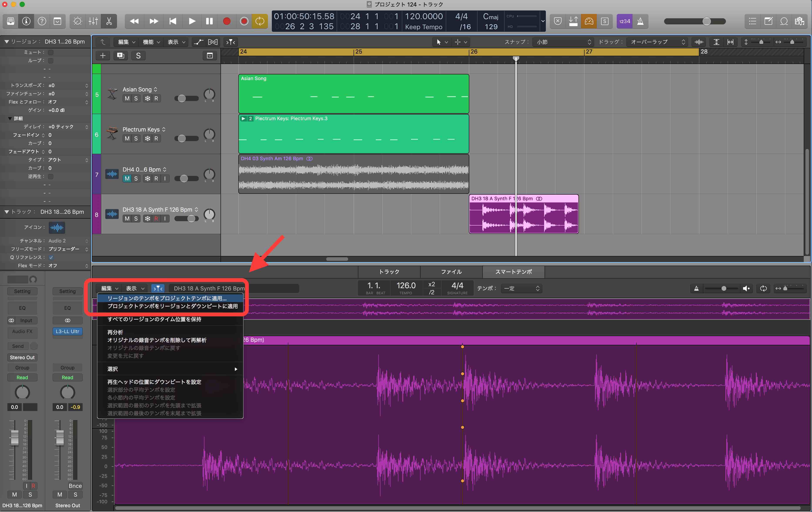Open the Library icon in toolbar

(x=10, y=21)
